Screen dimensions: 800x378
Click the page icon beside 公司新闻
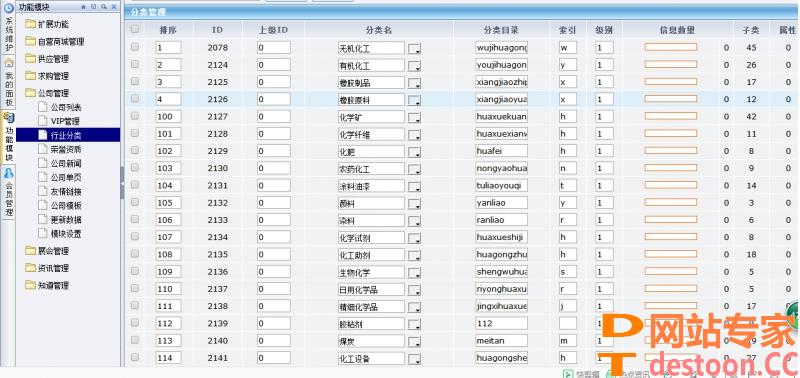tap(42, 163)
